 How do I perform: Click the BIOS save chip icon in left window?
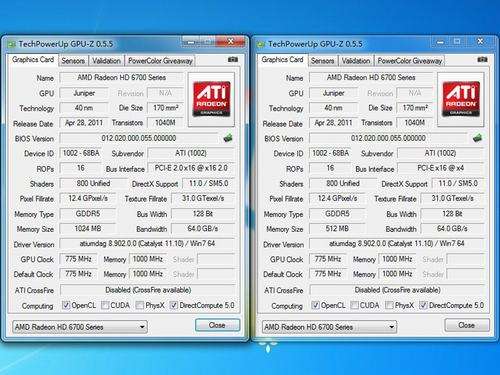pyautogui.click(x=228, y=138)
